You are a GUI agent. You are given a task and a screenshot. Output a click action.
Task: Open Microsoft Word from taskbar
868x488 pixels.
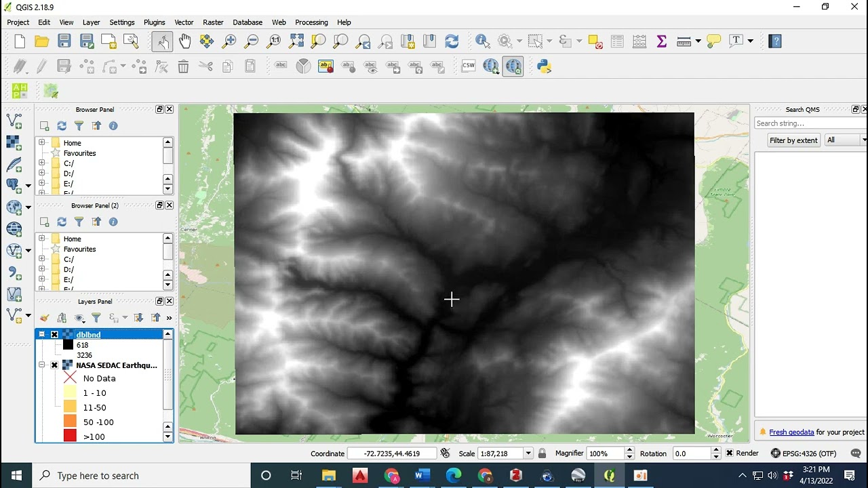[x=422, y=476]
